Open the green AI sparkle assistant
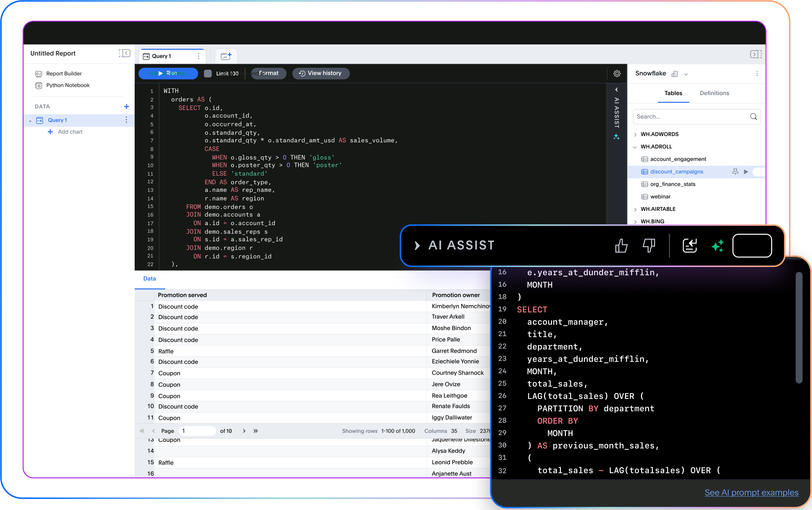 click(718, 245)
